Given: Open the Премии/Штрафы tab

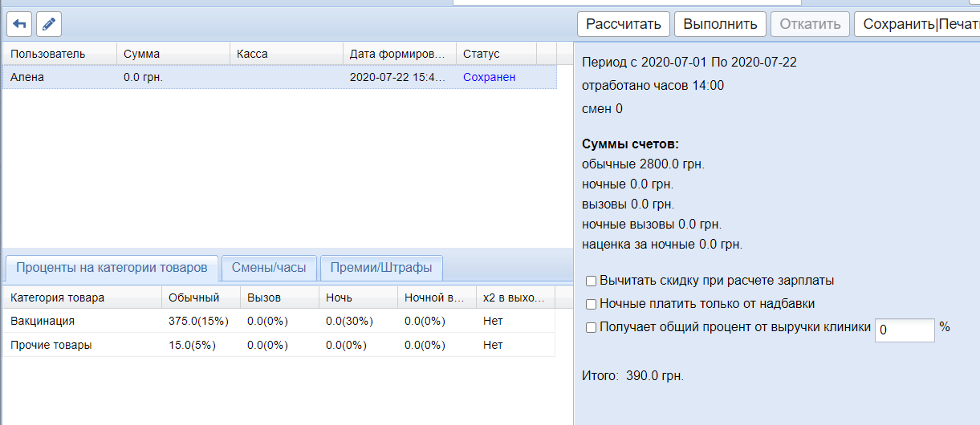Looking at the screenshot, I should click(x=381, y=267).
